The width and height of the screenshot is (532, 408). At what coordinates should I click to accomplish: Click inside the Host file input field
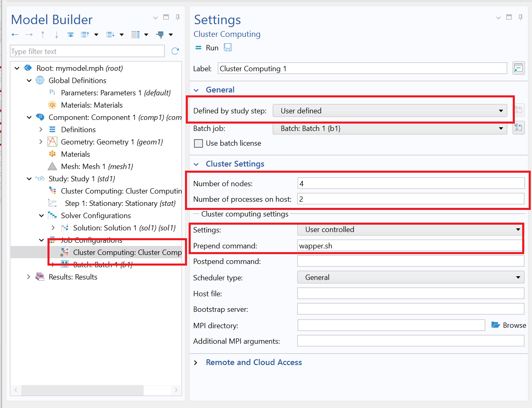coord(409,293)
